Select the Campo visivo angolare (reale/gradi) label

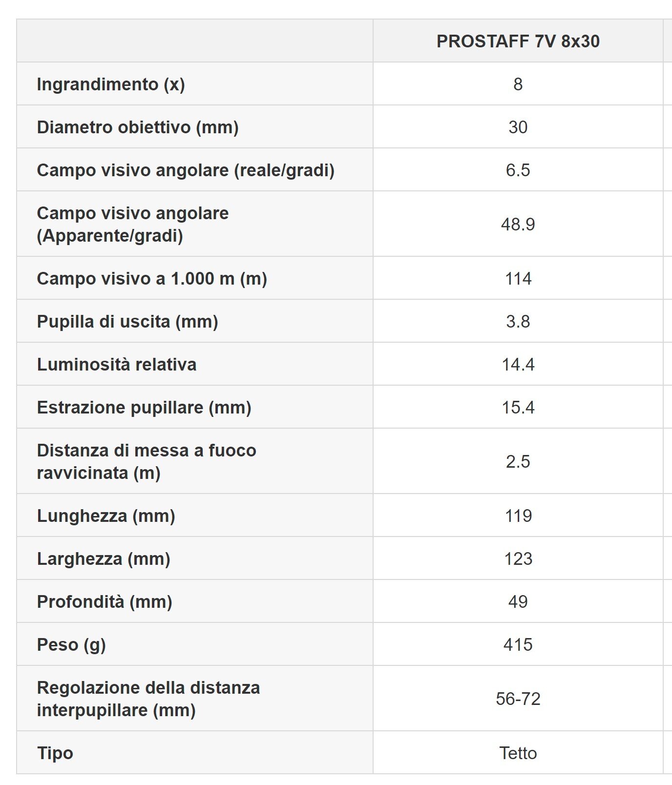pyautogui.click(x=186, y=170)
